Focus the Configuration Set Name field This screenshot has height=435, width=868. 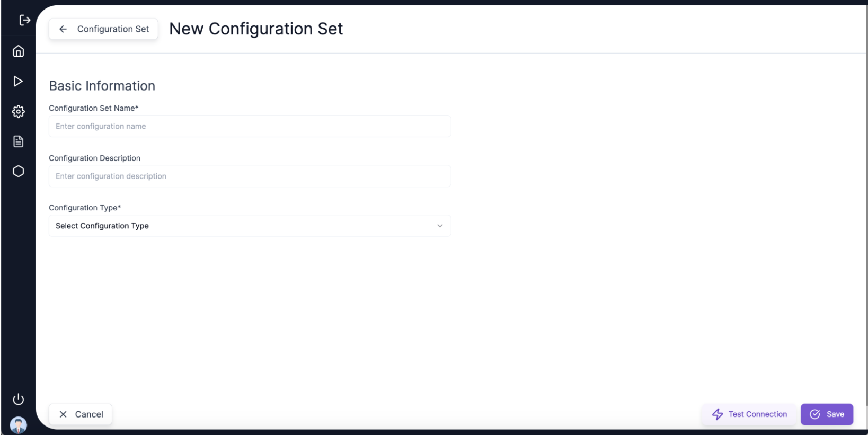(x=249, y=126)
